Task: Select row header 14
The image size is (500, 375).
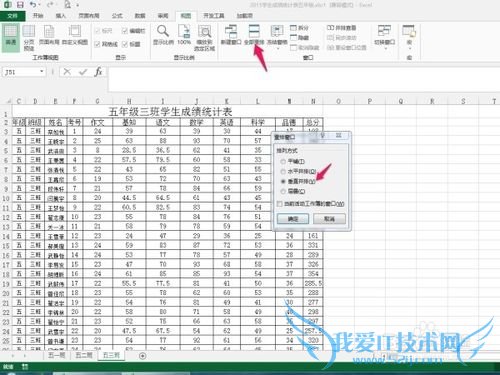Action: tap(6, 236)
